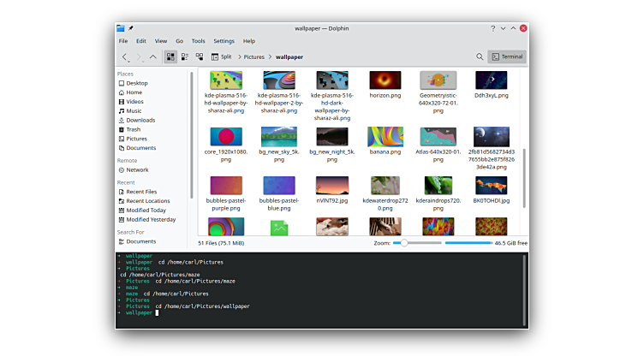The image size is (644, 362).
Task: Switch to Compact view mode
Action: [x=185, y=56]
